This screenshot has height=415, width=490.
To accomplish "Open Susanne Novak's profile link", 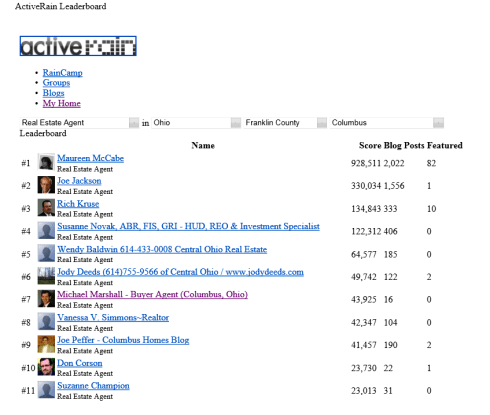I will tap(188, 226).
